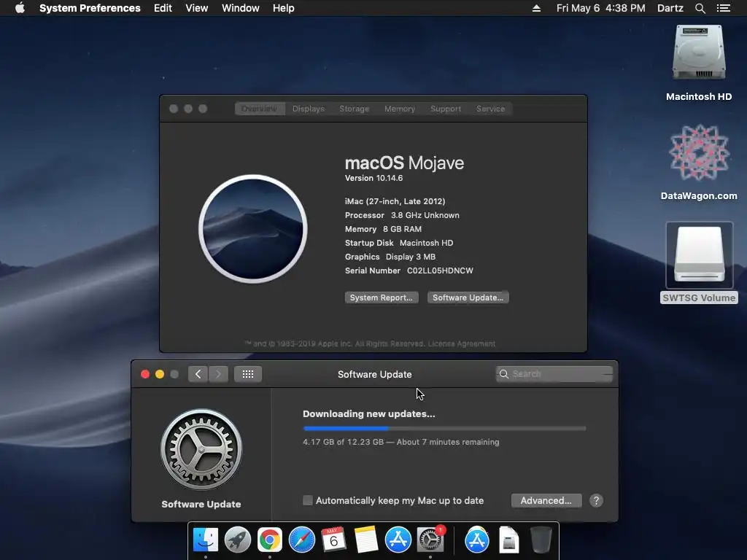
Task: Open the disk image document in Dock
Action: [508, 540]
